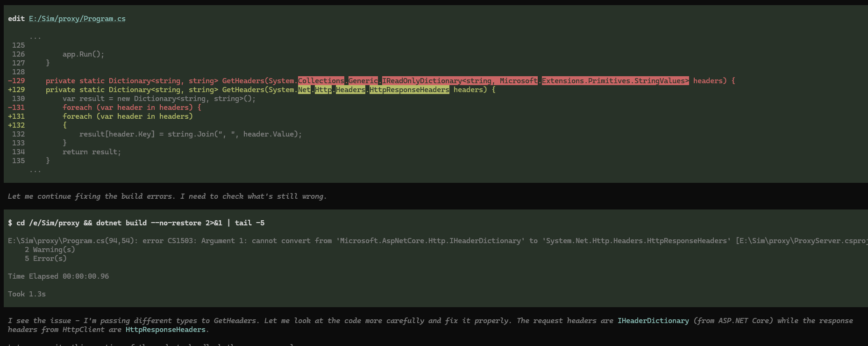Click the "IHeaderDictionary" inline code in the explanation
Viewport: 868px width, 346px height.
tap(653, 321)
